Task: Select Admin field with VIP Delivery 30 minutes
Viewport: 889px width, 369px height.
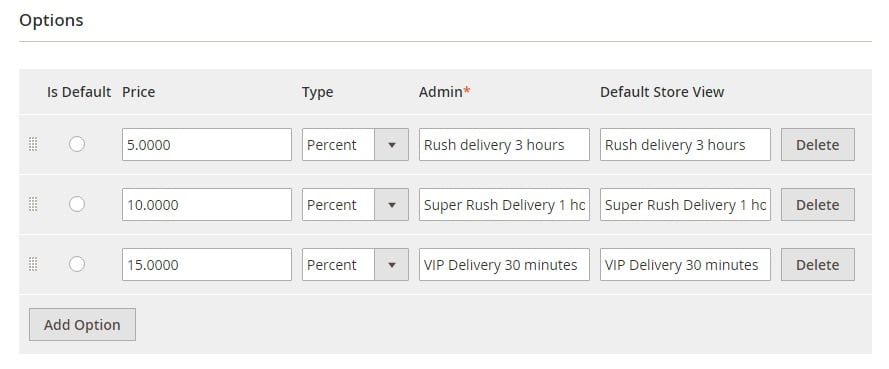Action: pos(504,264)
